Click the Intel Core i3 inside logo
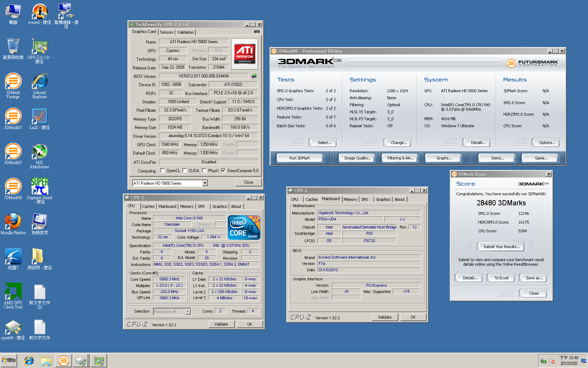Image resolution: width=588 pixels, height=368 pixels. pos(244,227)
